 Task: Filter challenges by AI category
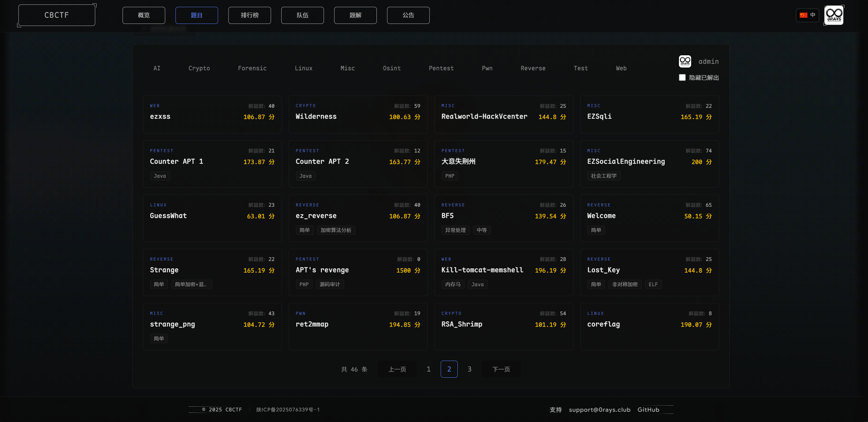point(157,68)
